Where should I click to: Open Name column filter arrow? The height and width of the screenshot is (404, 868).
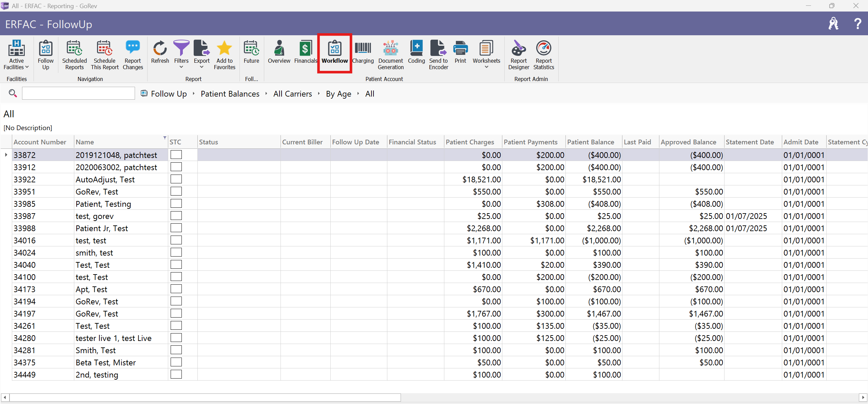[165, 138]
